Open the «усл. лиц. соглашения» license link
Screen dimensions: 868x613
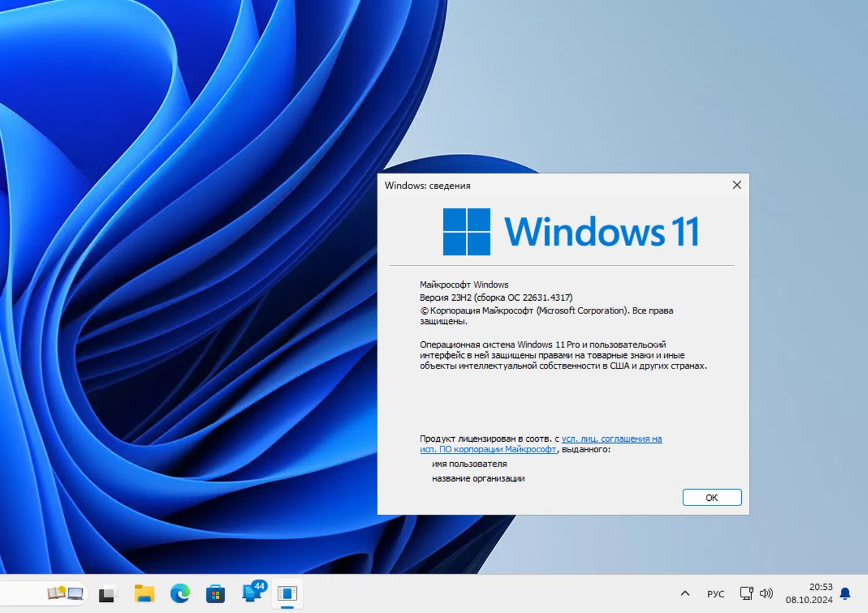(x=612, y=438)
